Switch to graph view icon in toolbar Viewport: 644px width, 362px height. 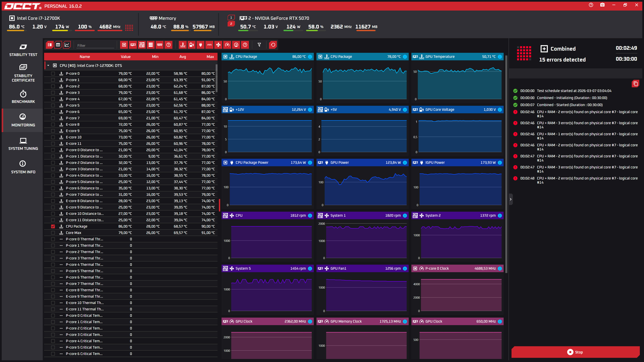pyautogui.click(x=67, y=45)
